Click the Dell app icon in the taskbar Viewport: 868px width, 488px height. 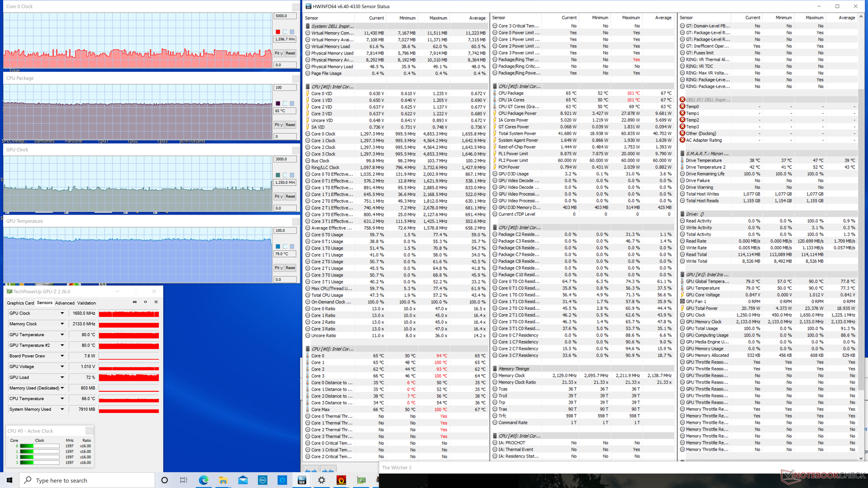[263, 480]
